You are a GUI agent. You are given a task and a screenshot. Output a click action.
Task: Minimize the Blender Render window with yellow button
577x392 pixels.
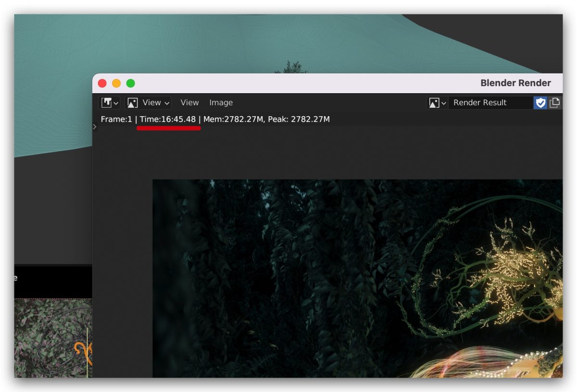point(116,84)
